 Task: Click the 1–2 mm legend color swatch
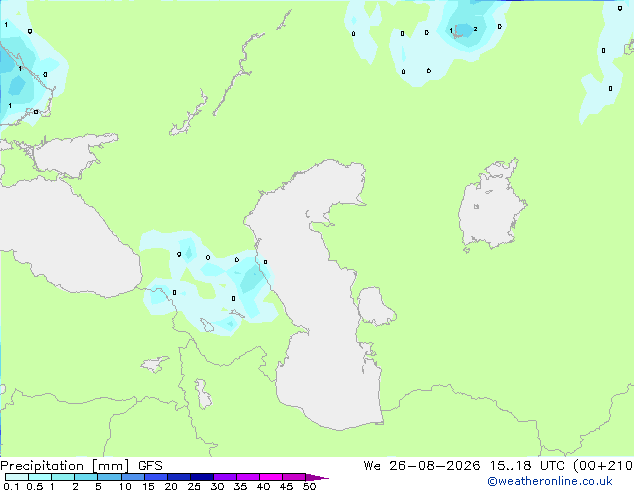pos(63,477)
